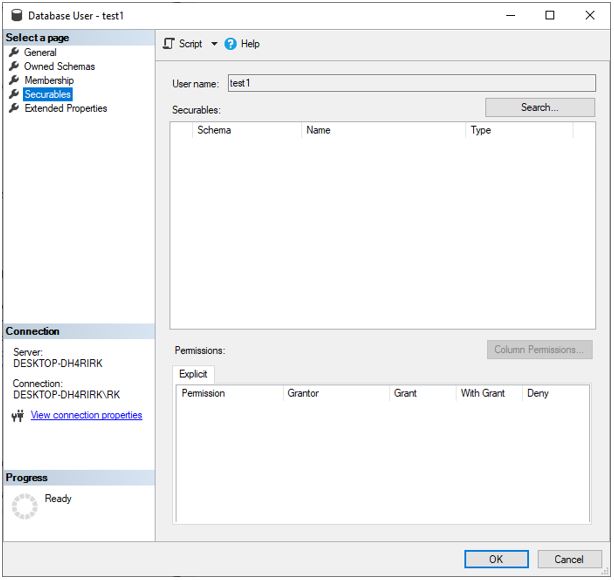Open the Script dropdown arrow
The height and width of the screenshot is (580, 614).
[214, 43]
